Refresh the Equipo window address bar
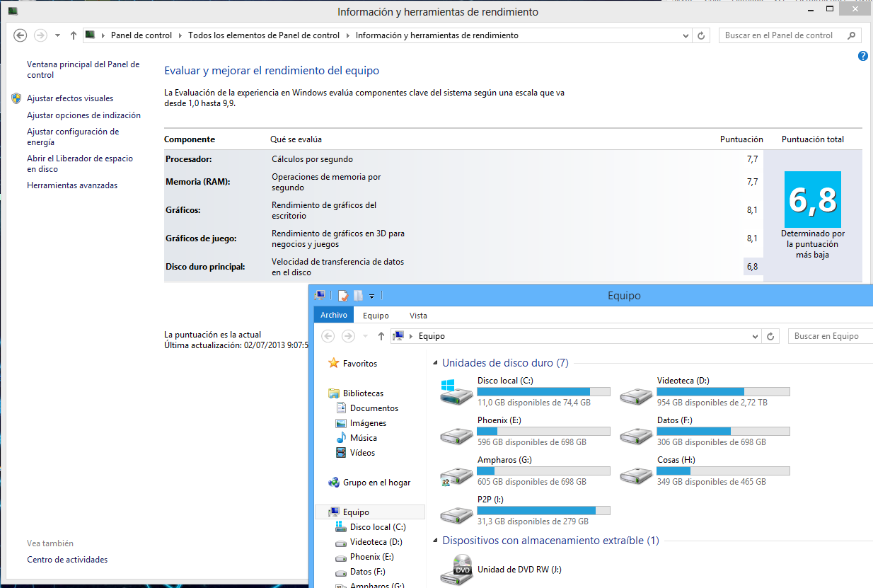The image size is (873, 588). point(770,336)
